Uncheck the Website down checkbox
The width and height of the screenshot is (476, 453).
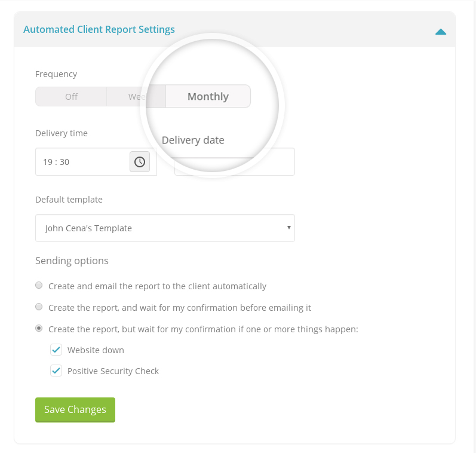coord(56,350)
